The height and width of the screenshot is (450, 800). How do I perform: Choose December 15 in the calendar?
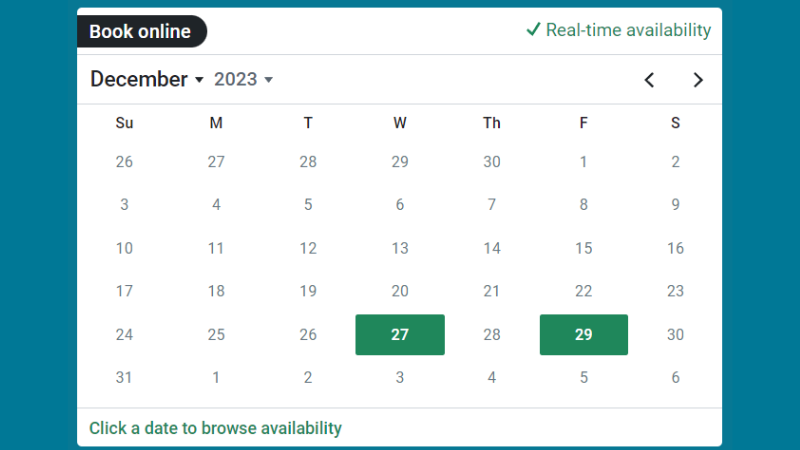click(x=584, y=248)
